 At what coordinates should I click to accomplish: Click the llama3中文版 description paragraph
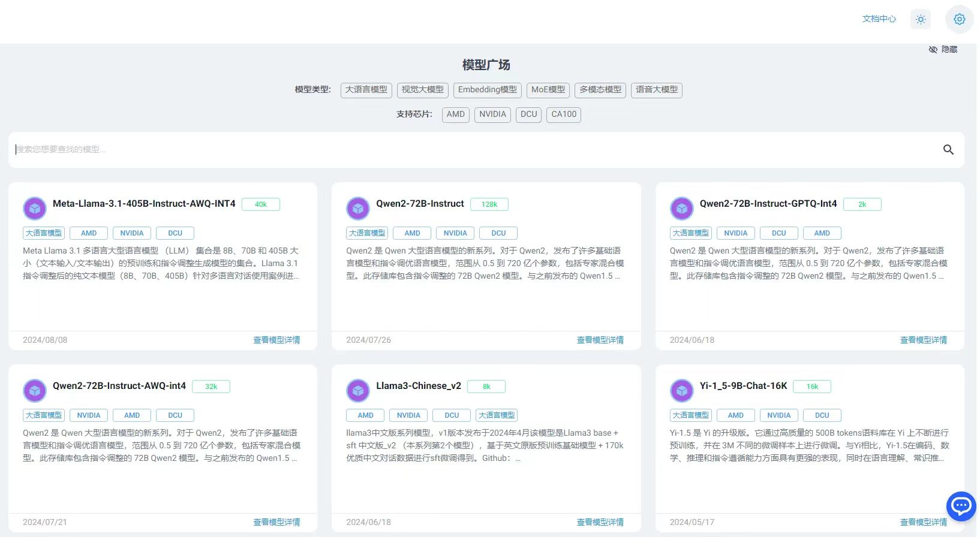(485, 445)
